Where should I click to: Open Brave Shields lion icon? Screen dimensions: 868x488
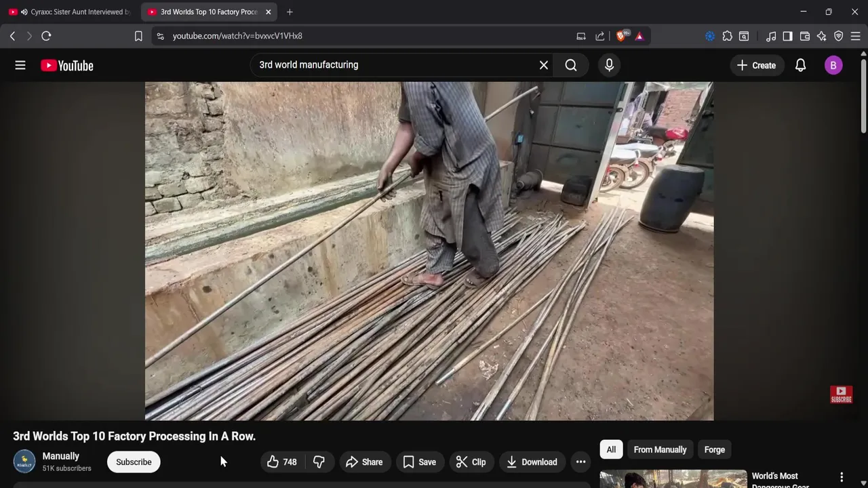[x=621, y=36]
